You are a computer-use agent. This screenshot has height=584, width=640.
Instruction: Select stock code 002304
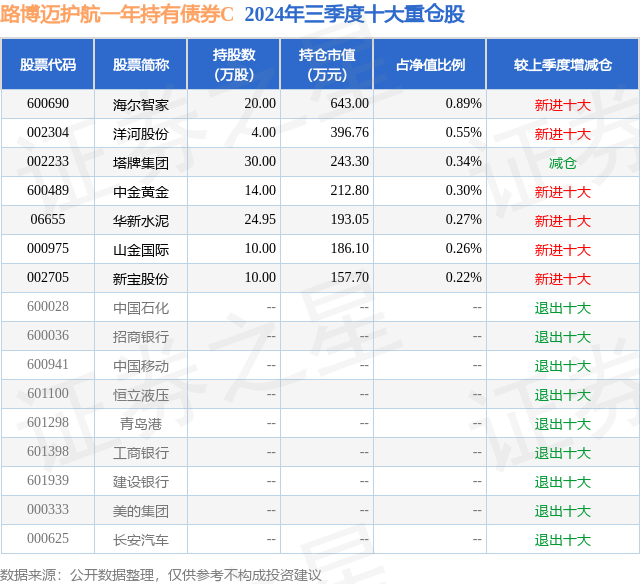click(48, 133)
